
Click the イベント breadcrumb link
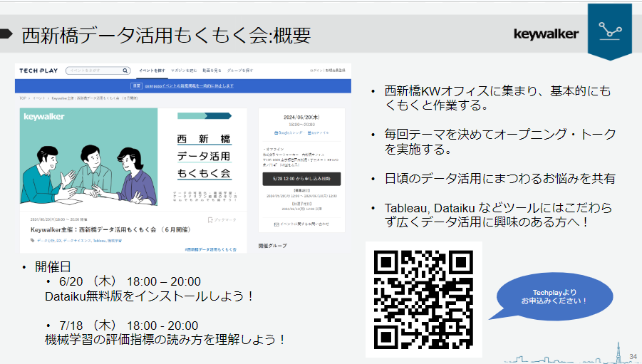(39, 98)
